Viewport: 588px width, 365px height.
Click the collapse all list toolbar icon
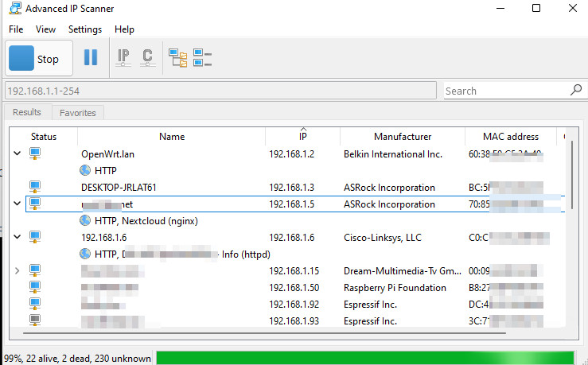(203, 58)
